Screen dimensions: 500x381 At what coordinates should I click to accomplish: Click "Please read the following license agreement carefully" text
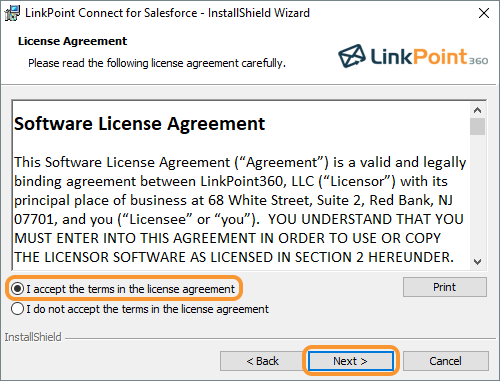pyautogui.click(x=157, y=63)
